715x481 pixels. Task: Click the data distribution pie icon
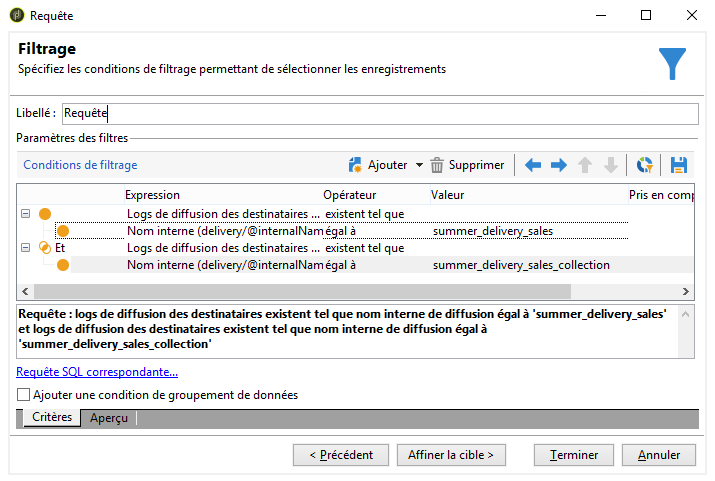[644, 165]
